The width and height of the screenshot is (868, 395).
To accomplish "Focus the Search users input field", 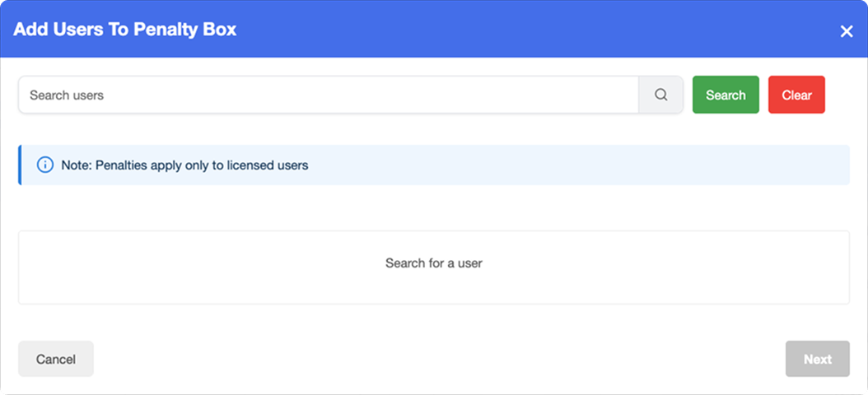I will (329, 95).
